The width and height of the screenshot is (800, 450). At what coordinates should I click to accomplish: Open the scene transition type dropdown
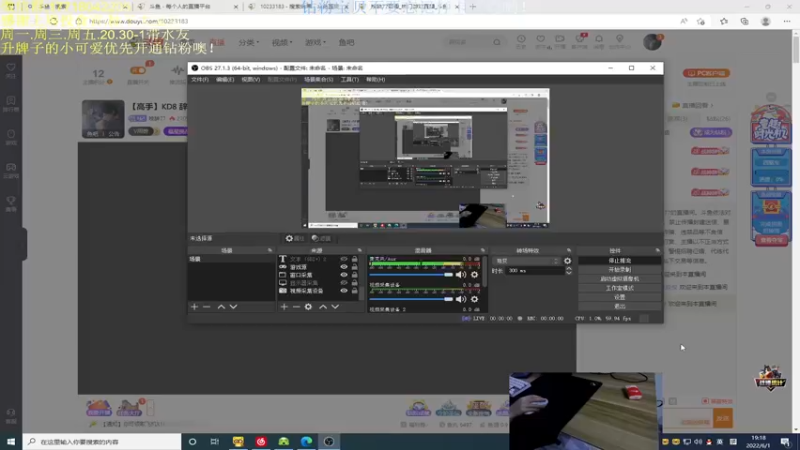(527, 261)
